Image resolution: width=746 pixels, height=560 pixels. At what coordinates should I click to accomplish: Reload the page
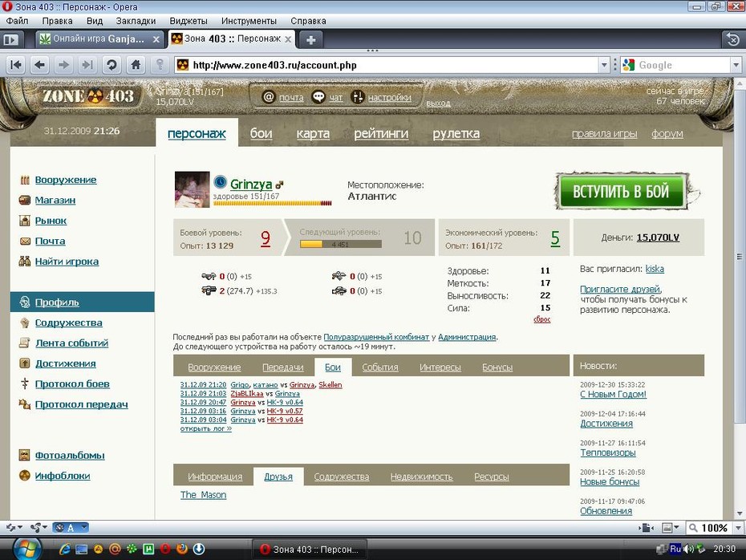(x=111, y=65)
